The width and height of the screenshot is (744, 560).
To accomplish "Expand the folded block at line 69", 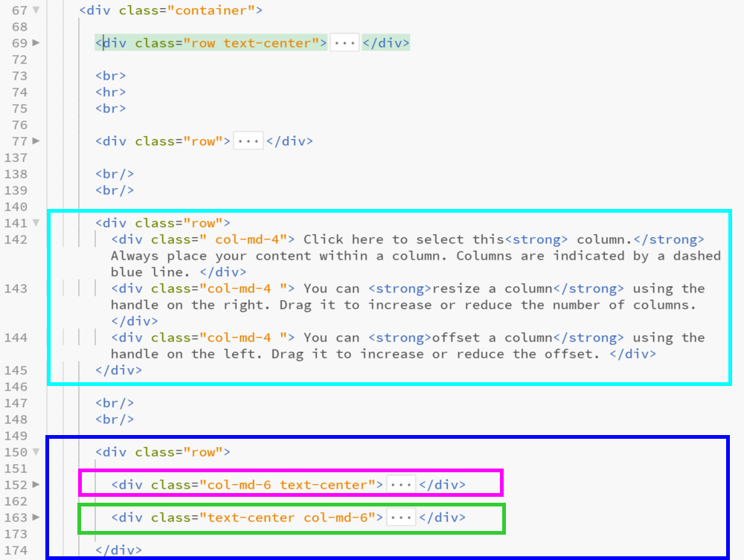I will click(36, 43).
